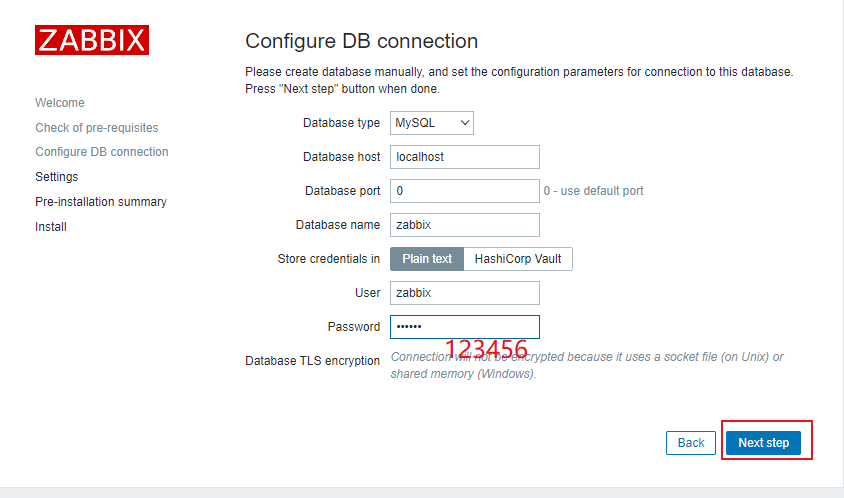Click the Database host input field
The width and height of the screenshot is (844, 498).
tap(465, 157)
